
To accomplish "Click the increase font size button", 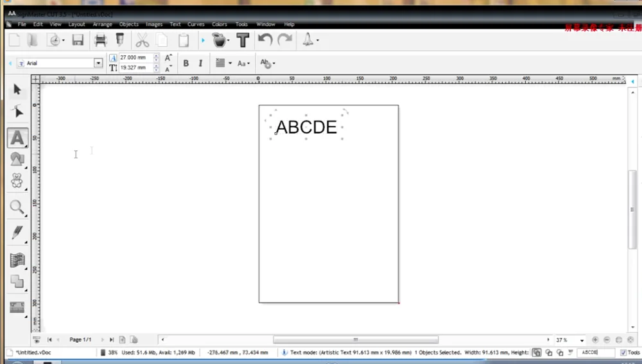I will pyautogui.click(x=168, y=58).
